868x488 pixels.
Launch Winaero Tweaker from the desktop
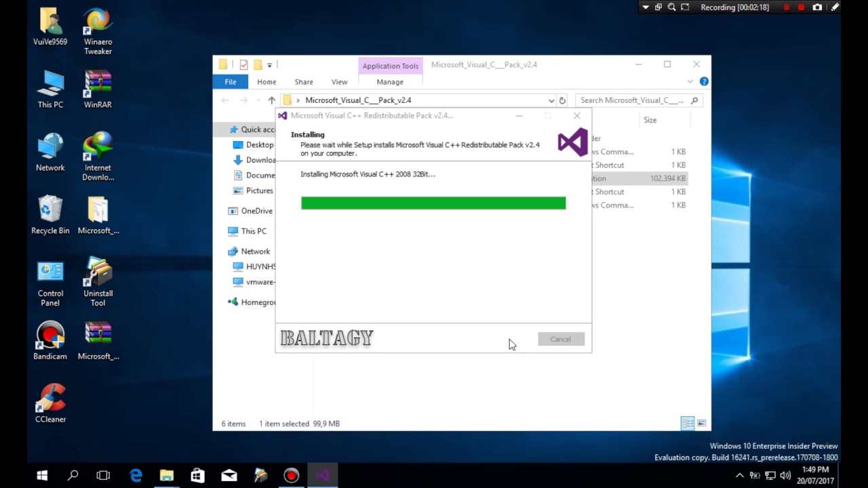click(98, 31)
